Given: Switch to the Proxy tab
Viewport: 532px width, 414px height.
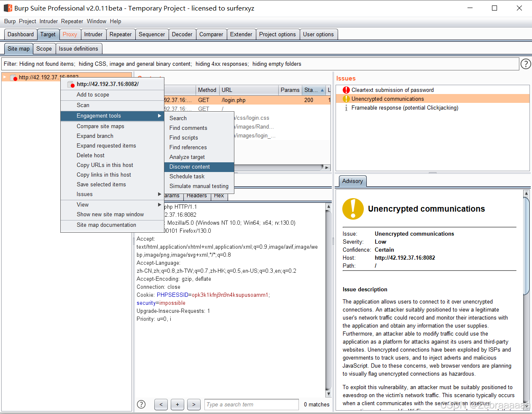Looking at the screenshot, I should pyautogui.click(x=70, y=35).
